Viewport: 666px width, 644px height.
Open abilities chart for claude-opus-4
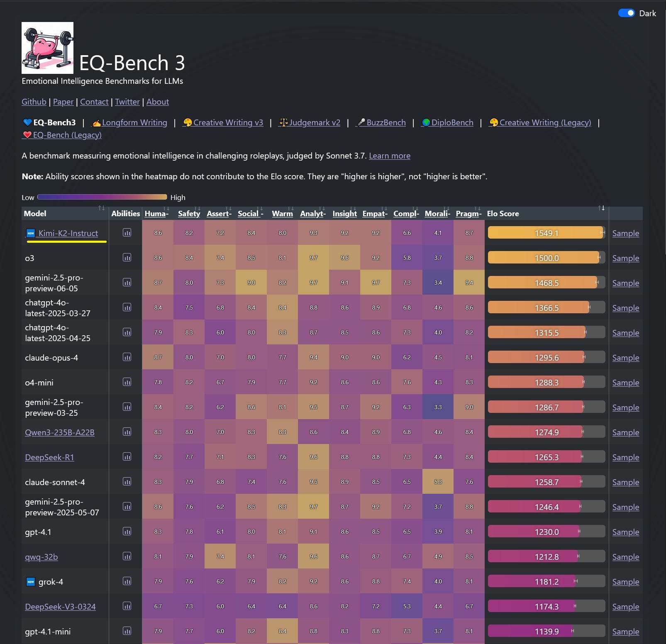coord(127,357)
